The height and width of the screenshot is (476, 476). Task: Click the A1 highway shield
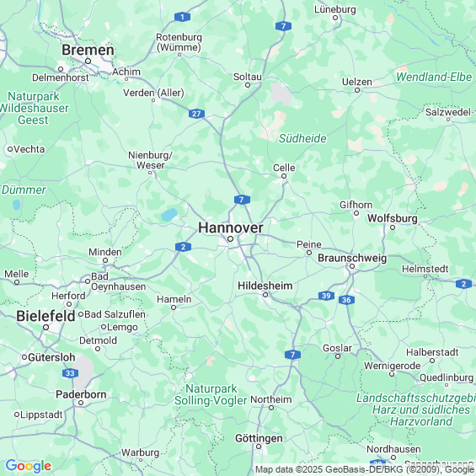[183, 17]
